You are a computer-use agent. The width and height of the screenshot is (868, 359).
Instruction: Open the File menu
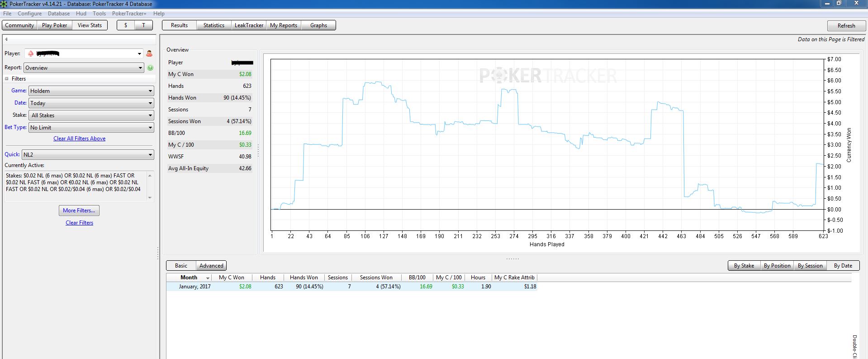(7, 14)
